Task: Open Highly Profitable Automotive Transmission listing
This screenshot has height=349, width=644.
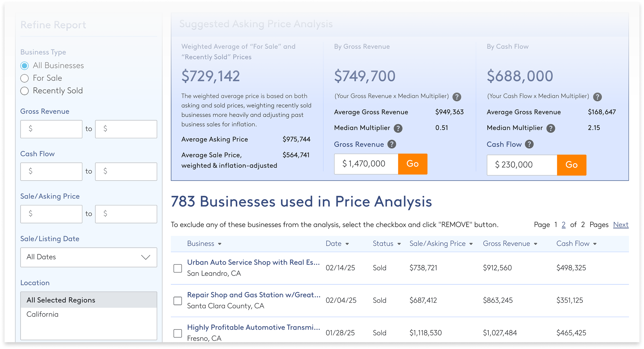Action: click(253, 327)
